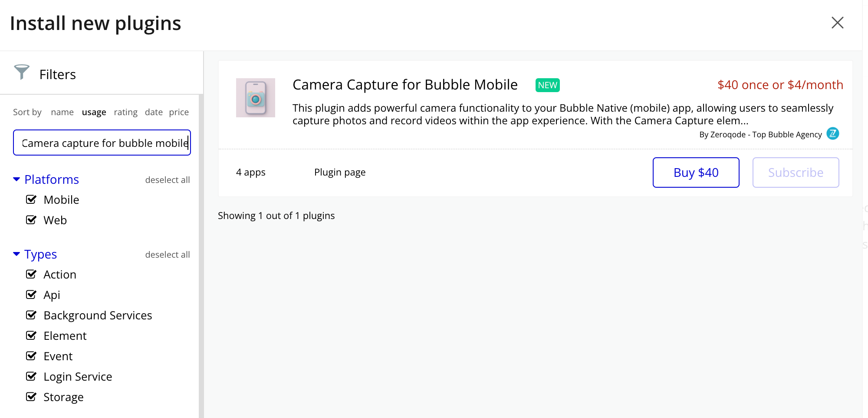Sort plugins by name

pyautogui.click(x=62, y=112)
